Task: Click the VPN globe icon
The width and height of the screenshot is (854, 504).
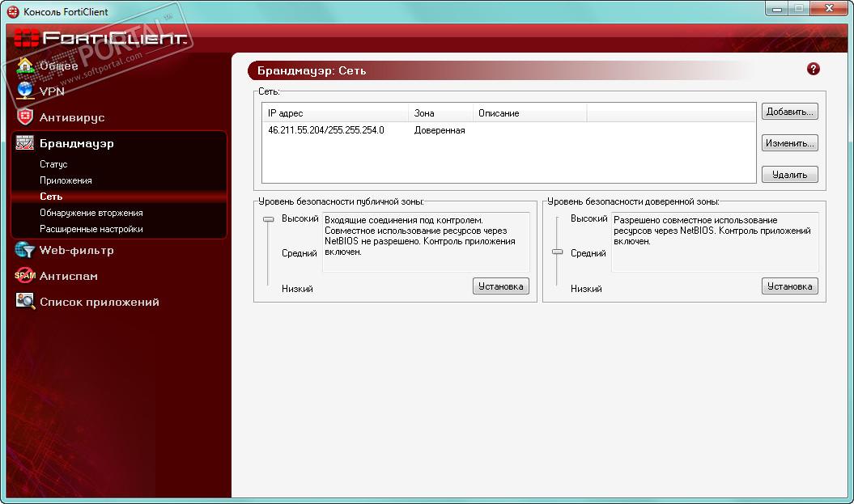Action: tap(25, 91)
